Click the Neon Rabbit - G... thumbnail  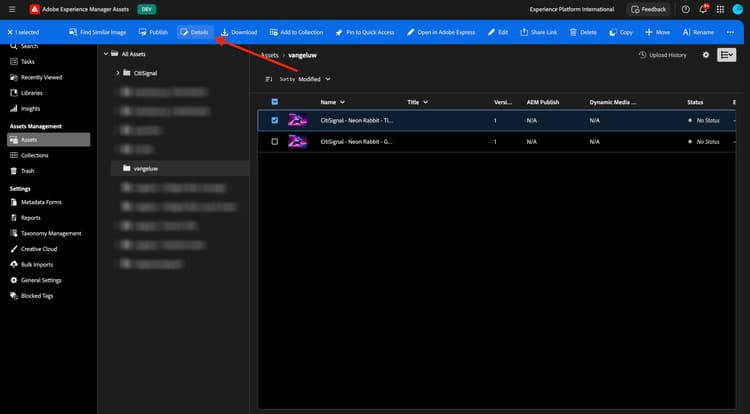point(297,142)
